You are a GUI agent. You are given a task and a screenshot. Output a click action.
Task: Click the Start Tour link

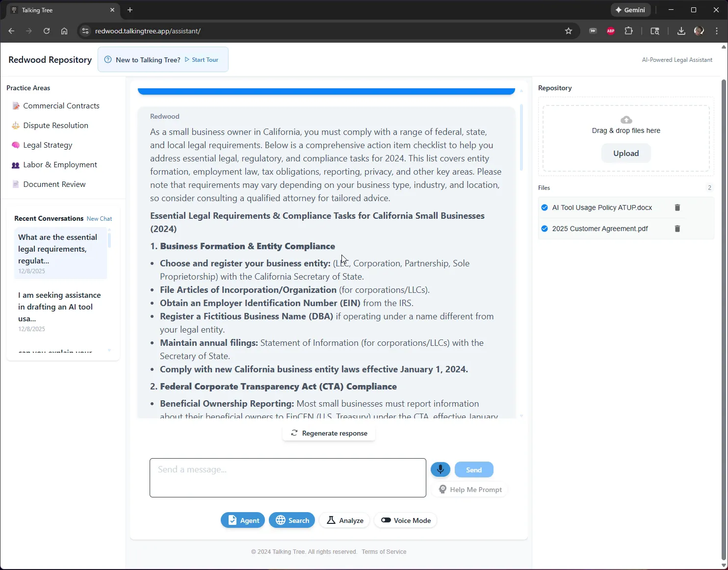coord(202,60)
